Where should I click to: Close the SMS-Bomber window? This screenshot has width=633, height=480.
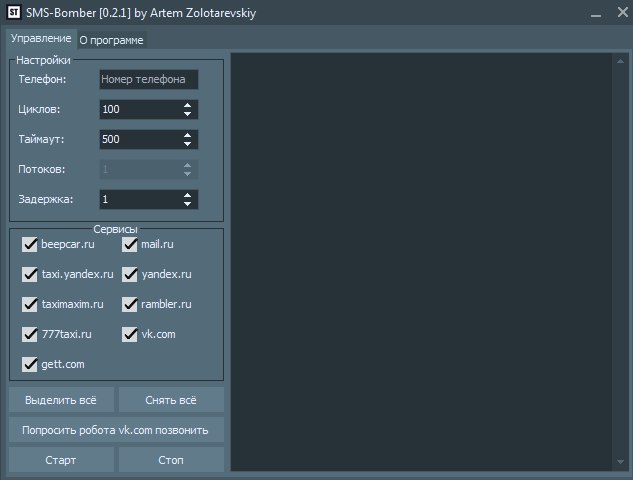(619, 12)
